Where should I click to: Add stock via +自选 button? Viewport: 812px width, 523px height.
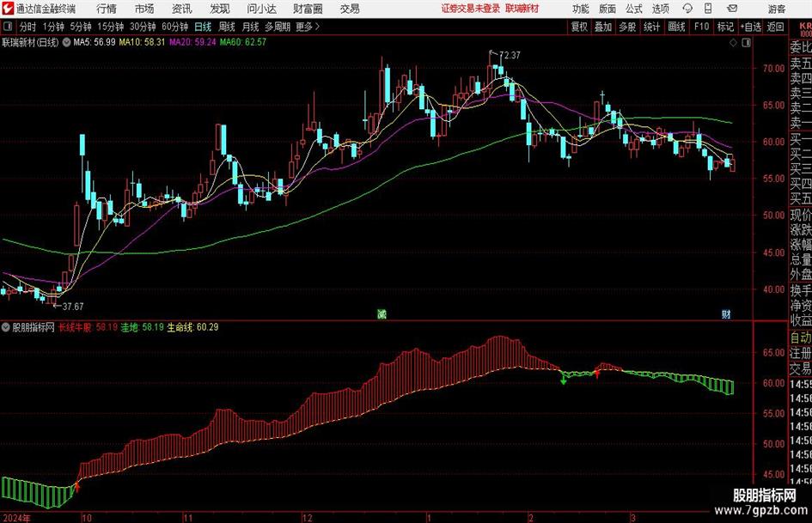751,27
